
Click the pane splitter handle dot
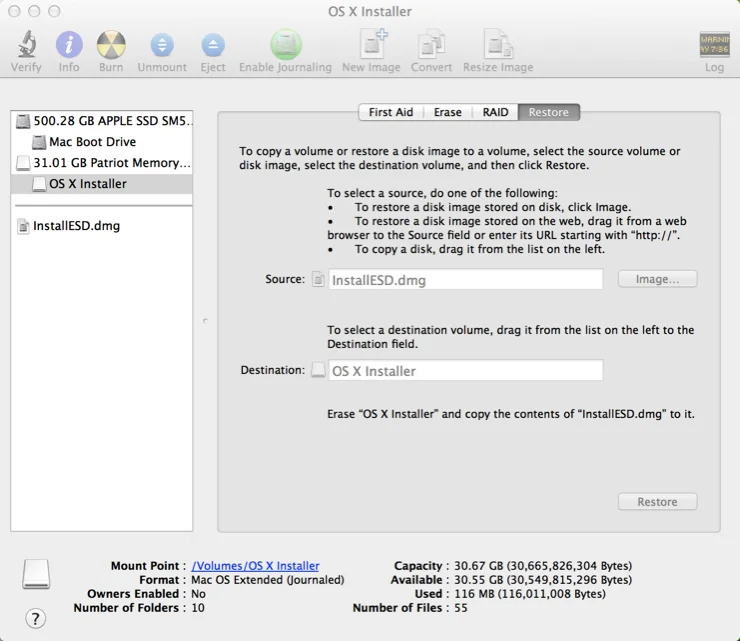point(205,321)
